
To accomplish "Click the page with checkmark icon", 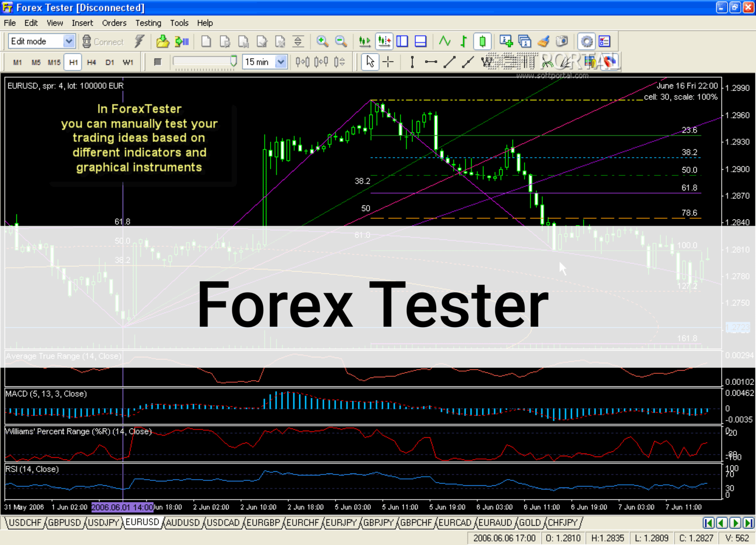I will pyautogui.click(x=262, y=42).
